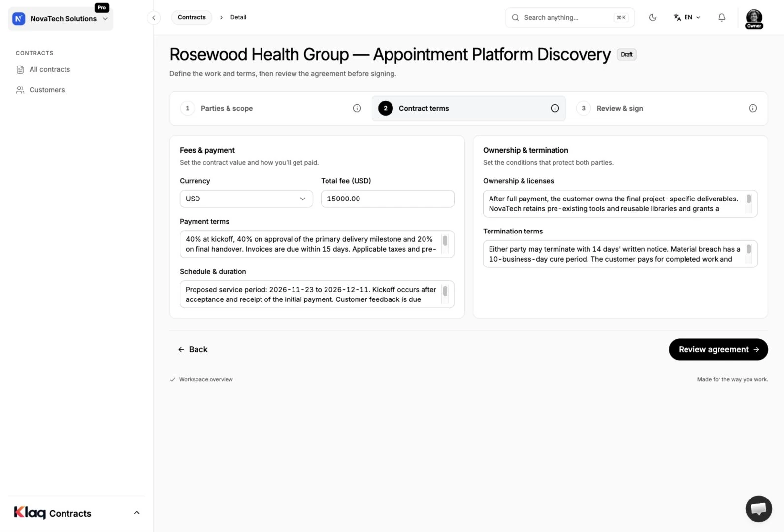Click the NovaTech Solutions logo icon
This screenshot has width=784, height=532.
19,19
